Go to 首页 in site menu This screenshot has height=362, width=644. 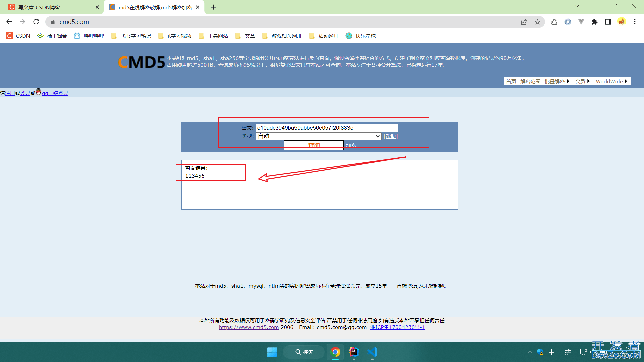[x=511, y=81]
